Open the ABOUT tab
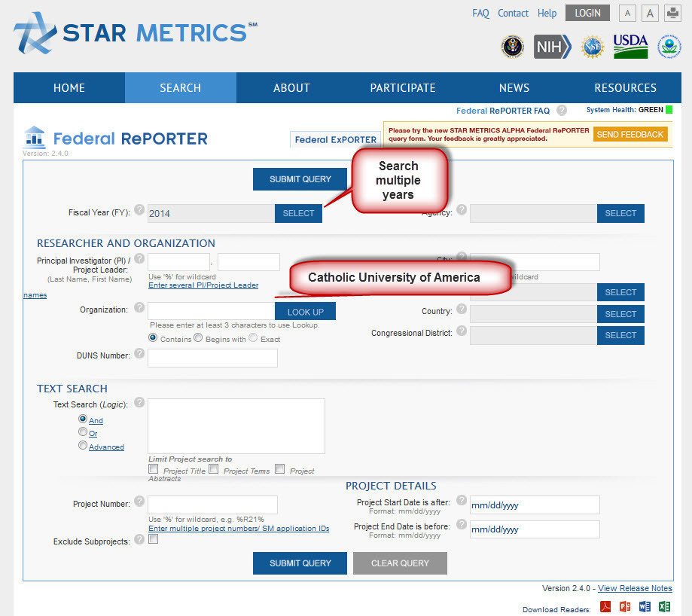This screenshot has width=692, height=616. coord(291,88)
